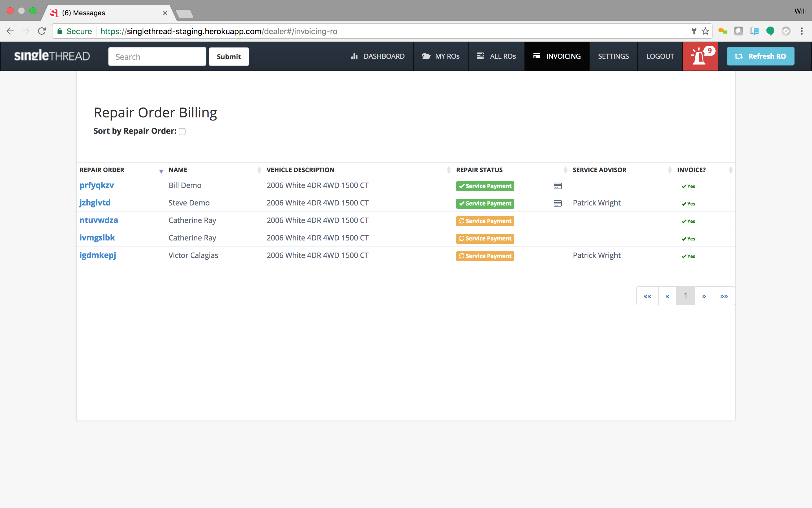Click the Will profile name in Chrome

coord(800,11)
